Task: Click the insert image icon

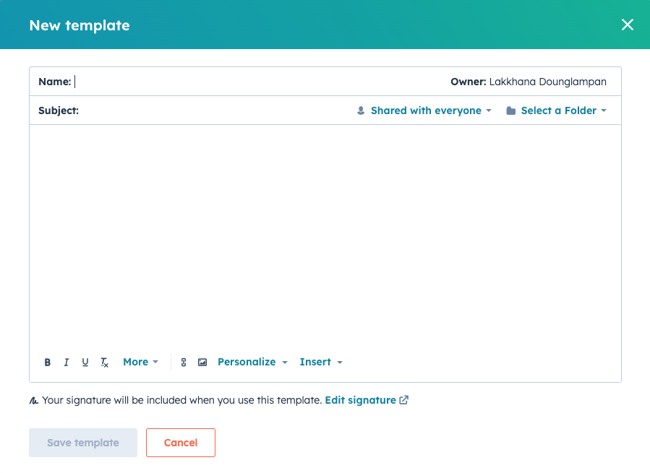Action: click(x=202, y=362)
